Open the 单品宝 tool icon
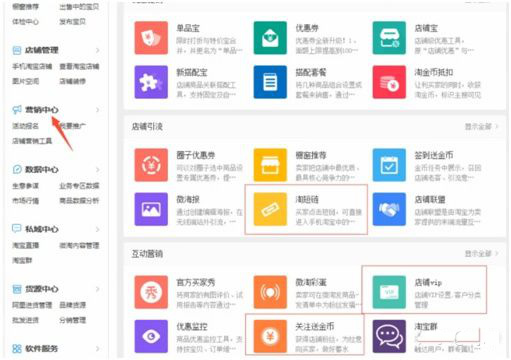 (x=151, y=38)
